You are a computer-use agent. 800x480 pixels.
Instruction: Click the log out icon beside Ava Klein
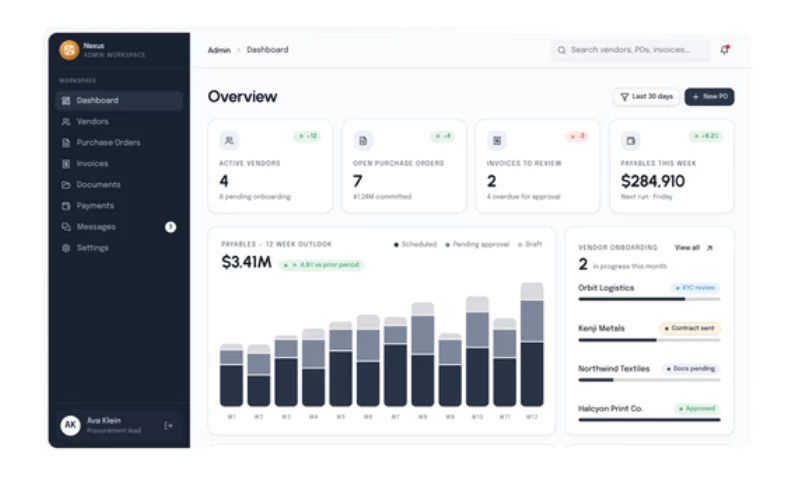pos(168,425)
